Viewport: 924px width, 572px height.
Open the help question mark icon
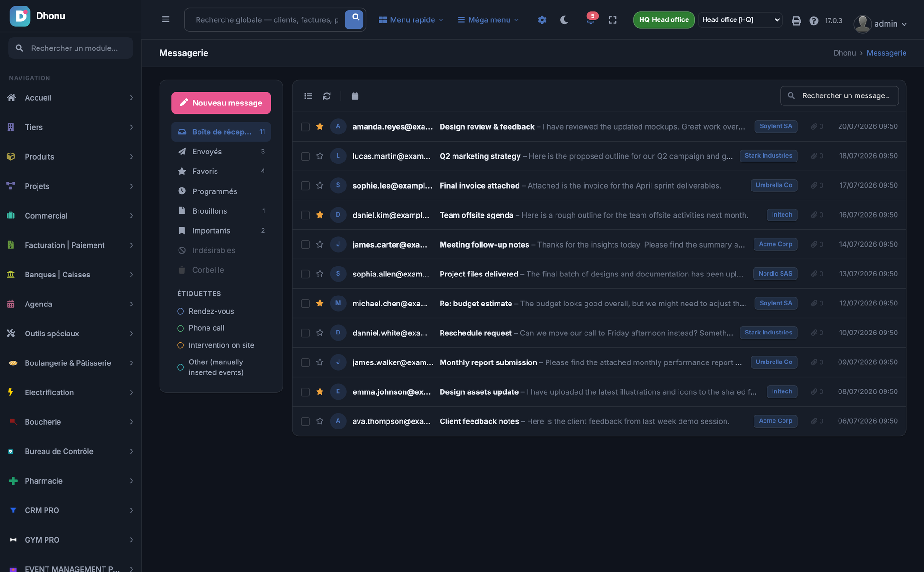(x=813, y=20)
